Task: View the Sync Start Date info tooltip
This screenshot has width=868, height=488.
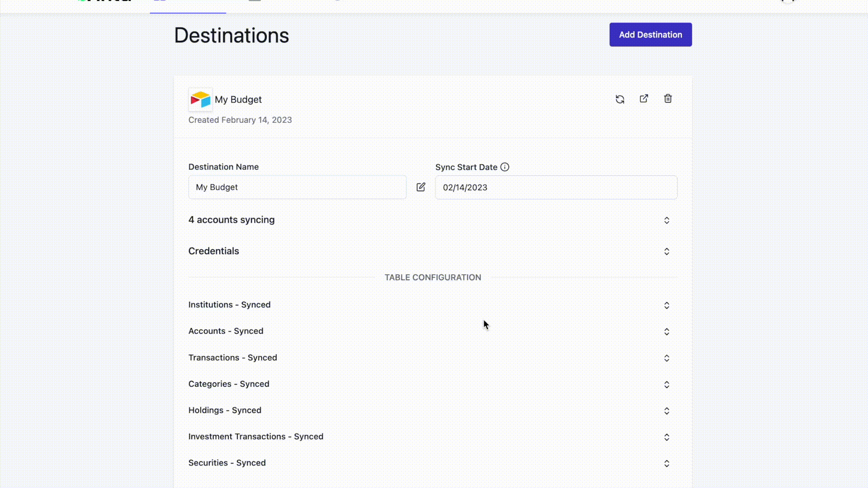Action: 505,167
